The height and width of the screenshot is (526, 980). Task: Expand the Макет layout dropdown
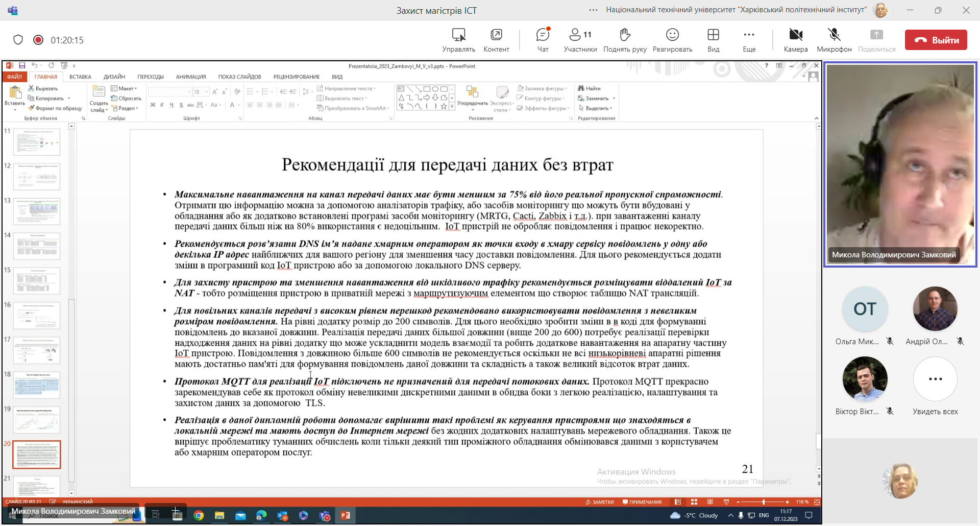125,88
